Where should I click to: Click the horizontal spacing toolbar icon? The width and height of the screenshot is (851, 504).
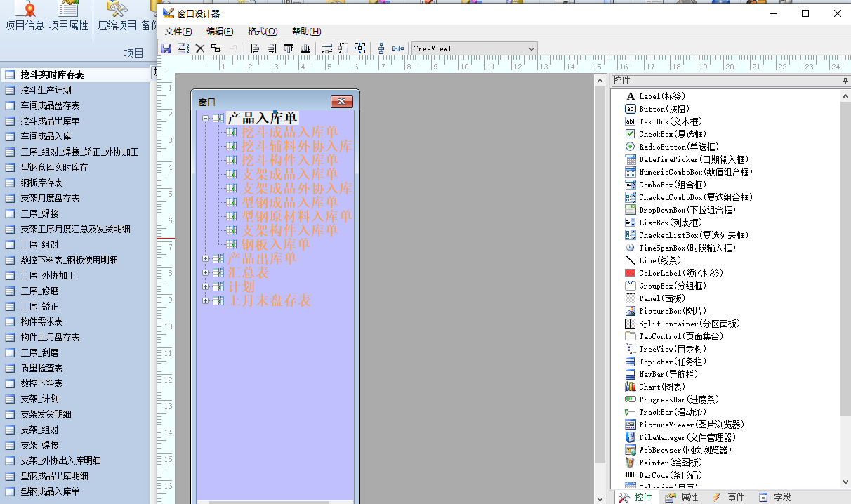pyautogui.click(x=398, y=48)
